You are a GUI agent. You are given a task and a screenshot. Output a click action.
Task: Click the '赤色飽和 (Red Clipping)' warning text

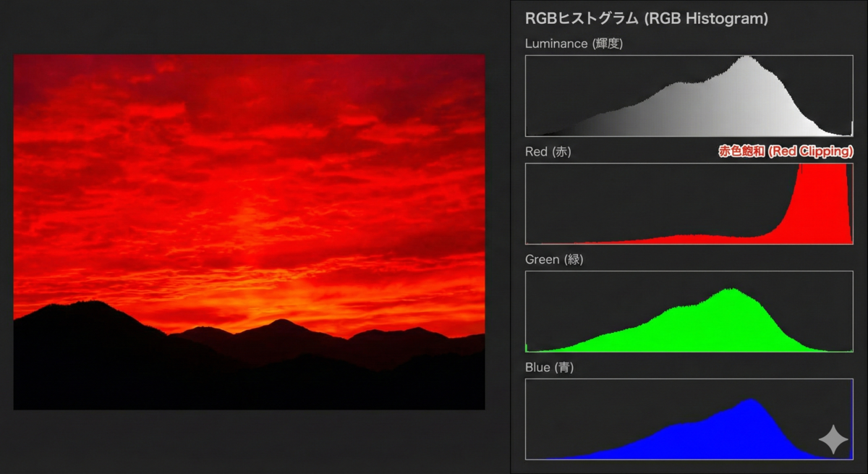point(786,151)
